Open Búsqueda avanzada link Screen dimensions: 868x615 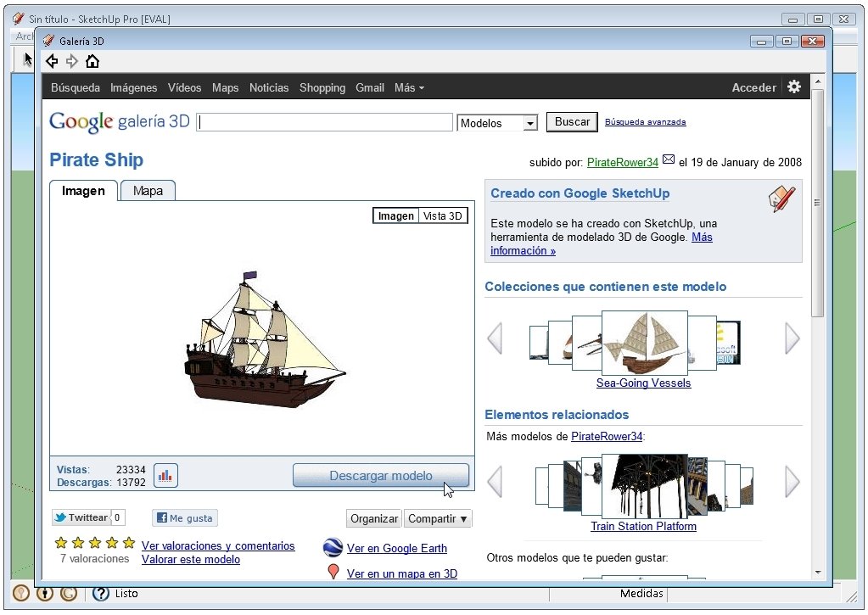[645, 122]
